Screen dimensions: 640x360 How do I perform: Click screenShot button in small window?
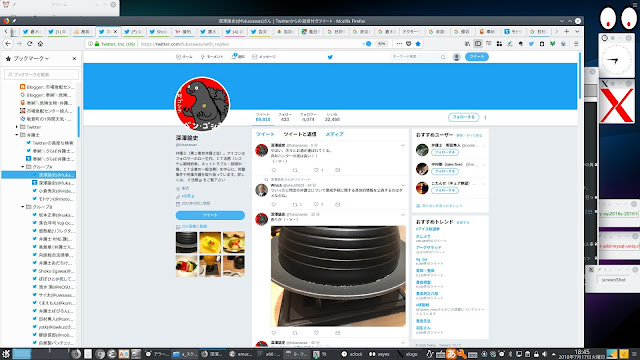(613, 280)
